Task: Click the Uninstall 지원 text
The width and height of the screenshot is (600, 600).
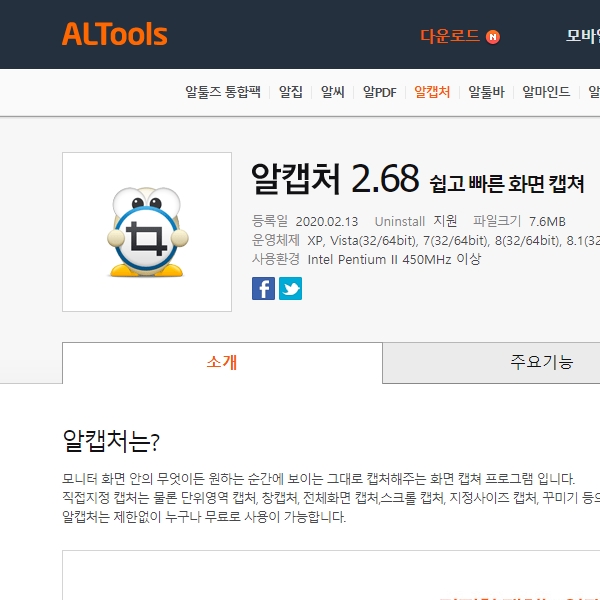Action: point(416,221)
